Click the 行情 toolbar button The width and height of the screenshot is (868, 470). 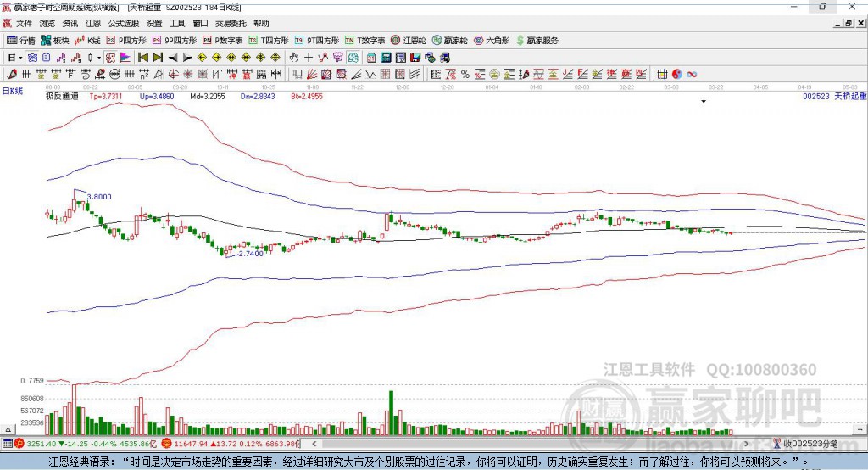[x=21, y=41]
